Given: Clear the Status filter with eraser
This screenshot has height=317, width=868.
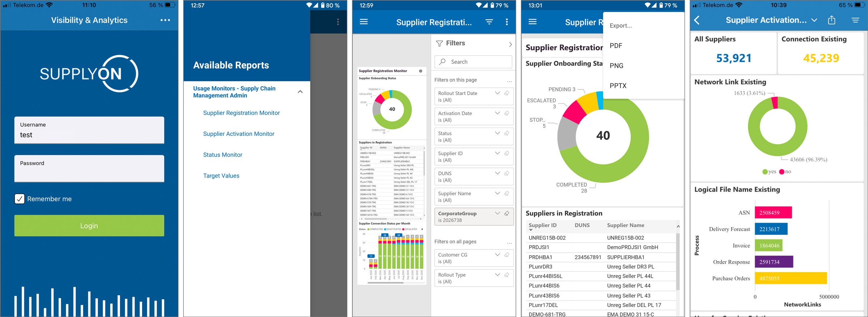Looking at the screenshot, I should click(x=507, y=133).
